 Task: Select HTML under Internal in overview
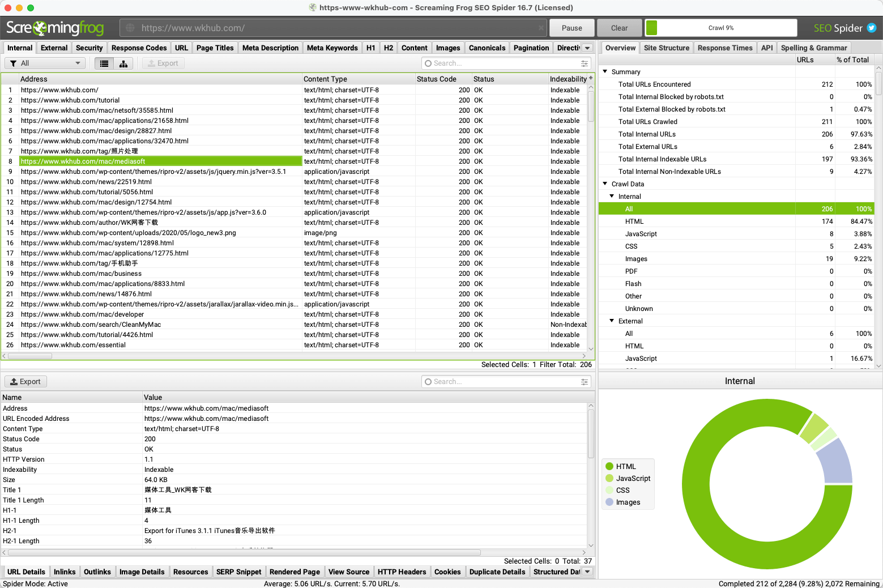736,221
